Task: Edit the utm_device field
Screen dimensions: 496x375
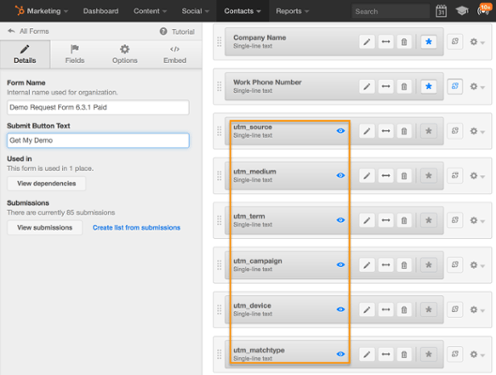Action: point(367,310)
